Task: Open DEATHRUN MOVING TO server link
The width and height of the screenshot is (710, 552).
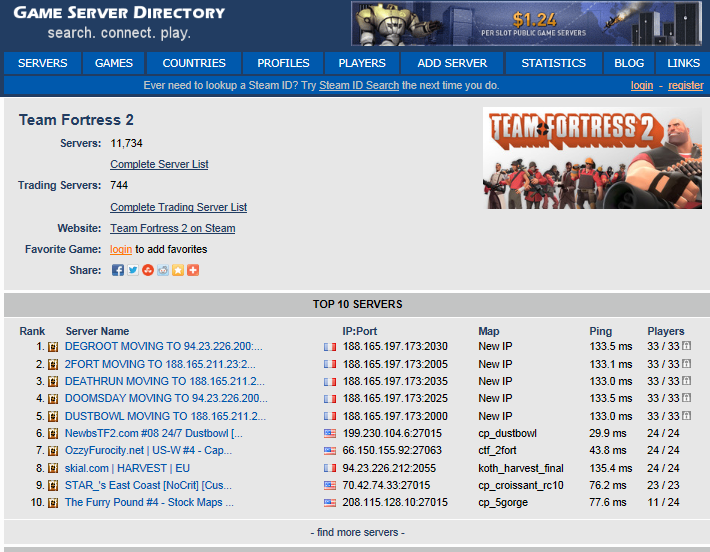Action: pos(165,381)
